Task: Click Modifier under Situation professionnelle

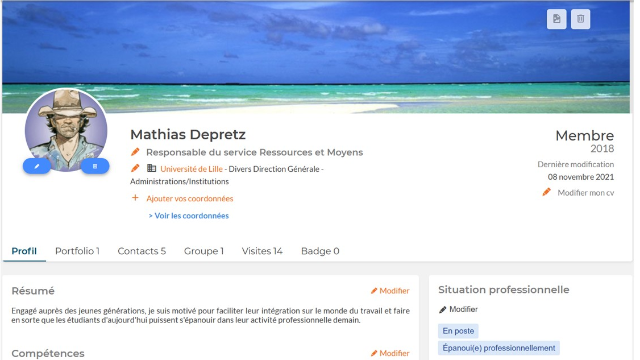Action: 458,309
